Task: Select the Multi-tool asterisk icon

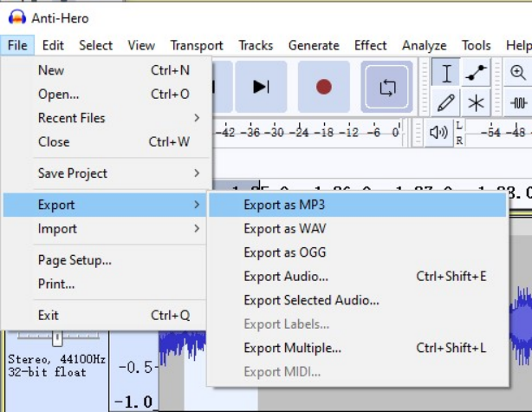Action: tap(476, 103)
